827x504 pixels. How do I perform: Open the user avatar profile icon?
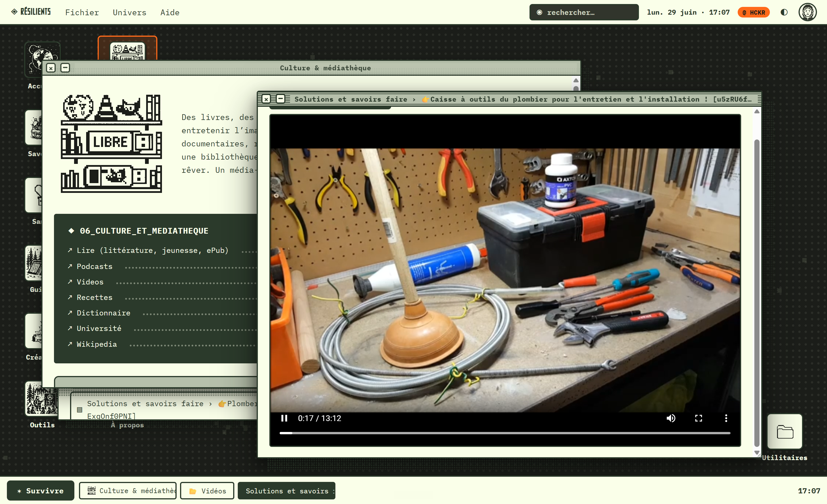[x=807, y=12]
